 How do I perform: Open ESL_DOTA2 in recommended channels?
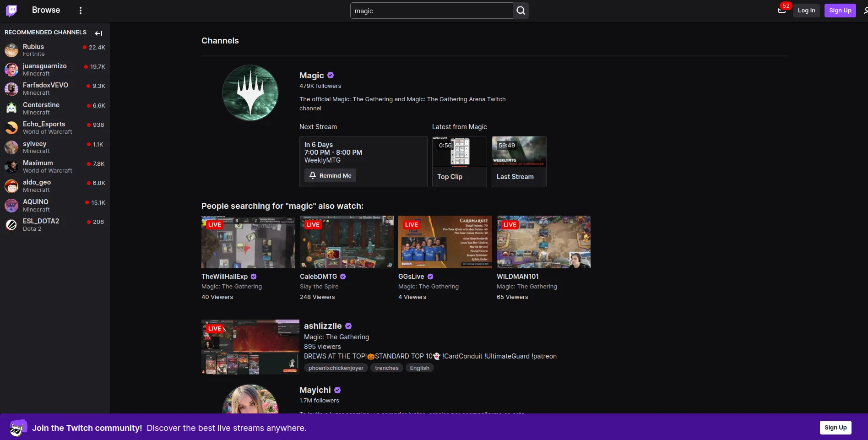(x=55, y=225)
